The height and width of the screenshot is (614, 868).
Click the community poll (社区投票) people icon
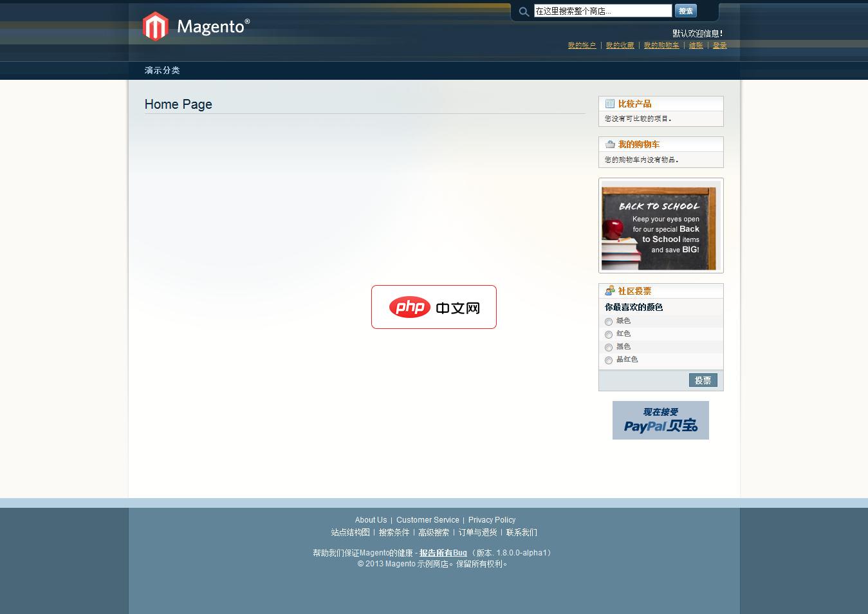coord(609,291)
